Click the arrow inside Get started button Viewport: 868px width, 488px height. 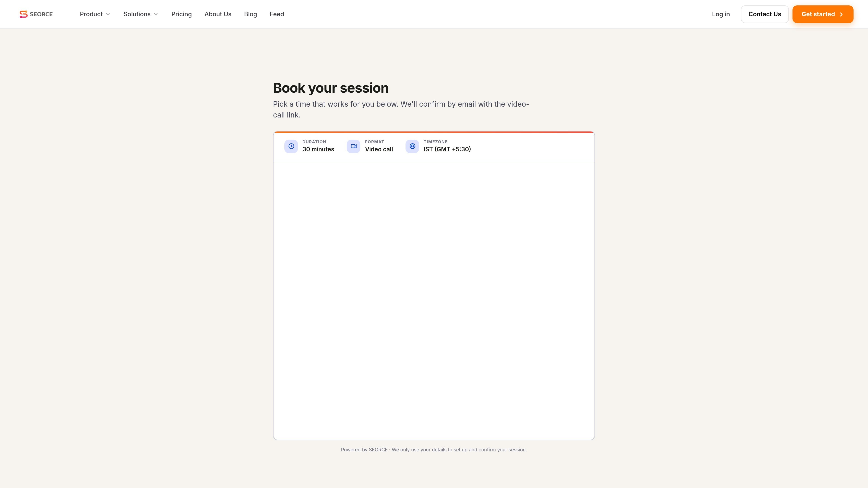tap(841, 14)
